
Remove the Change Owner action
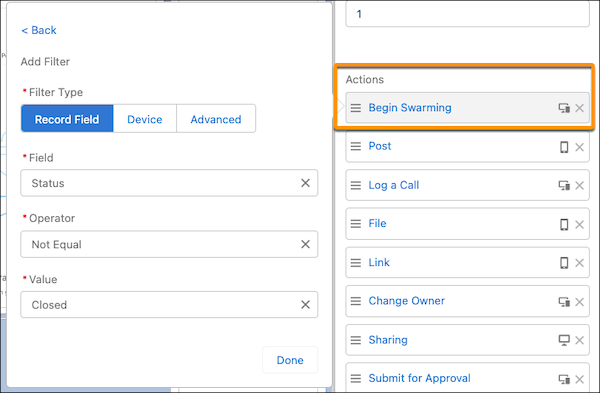tap(580, 302)
